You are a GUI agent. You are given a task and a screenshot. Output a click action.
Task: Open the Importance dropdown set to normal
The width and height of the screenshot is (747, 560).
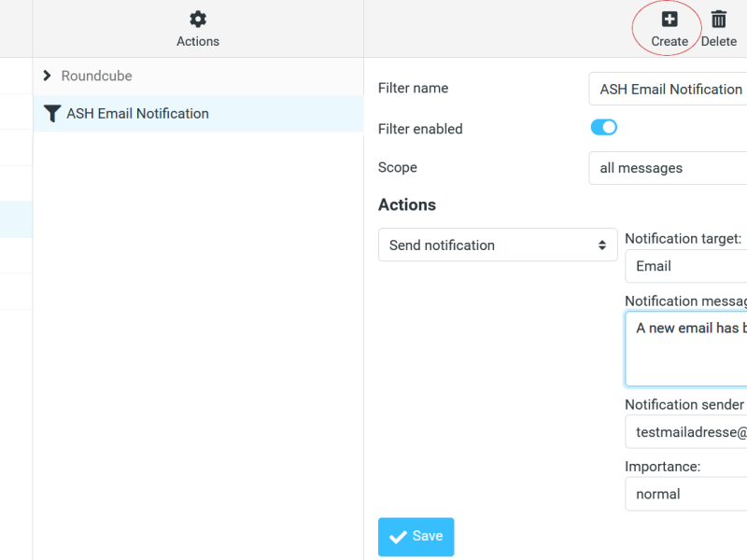686,494
